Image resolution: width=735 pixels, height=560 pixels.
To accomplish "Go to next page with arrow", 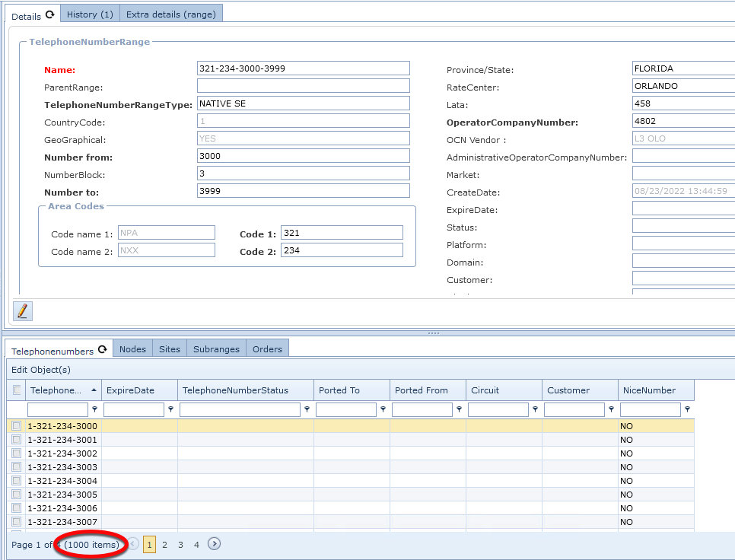I will [215, 544].
